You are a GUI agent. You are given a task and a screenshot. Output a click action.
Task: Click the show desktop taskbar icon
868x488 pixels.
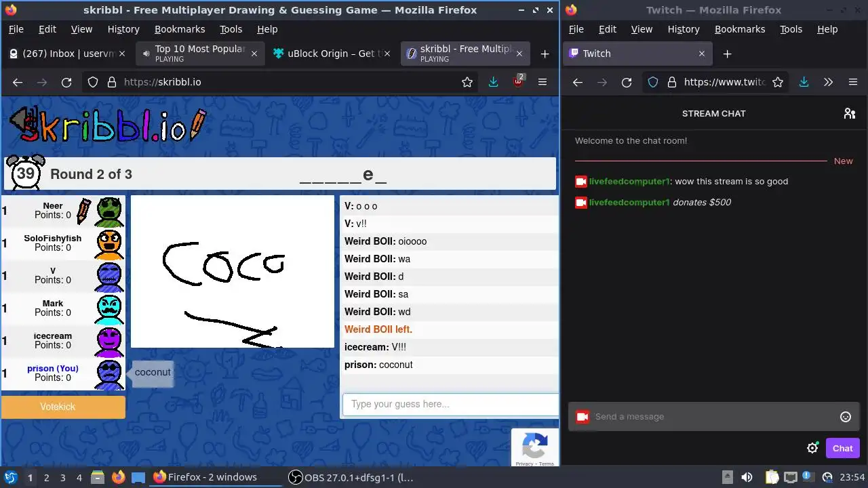click(x=138, y=477)
